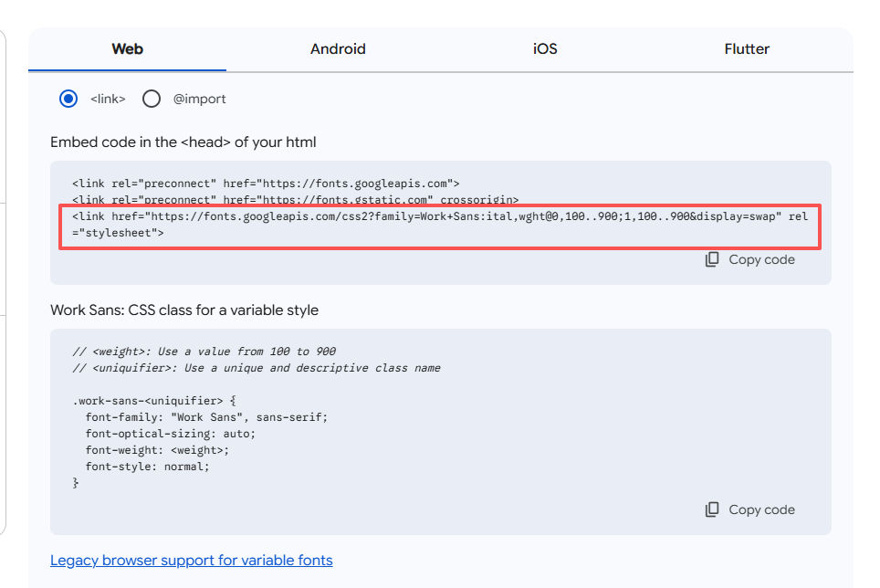Click the Web tab
The width and height of the screenshot is (880, 588).
(x=127, y=49)
